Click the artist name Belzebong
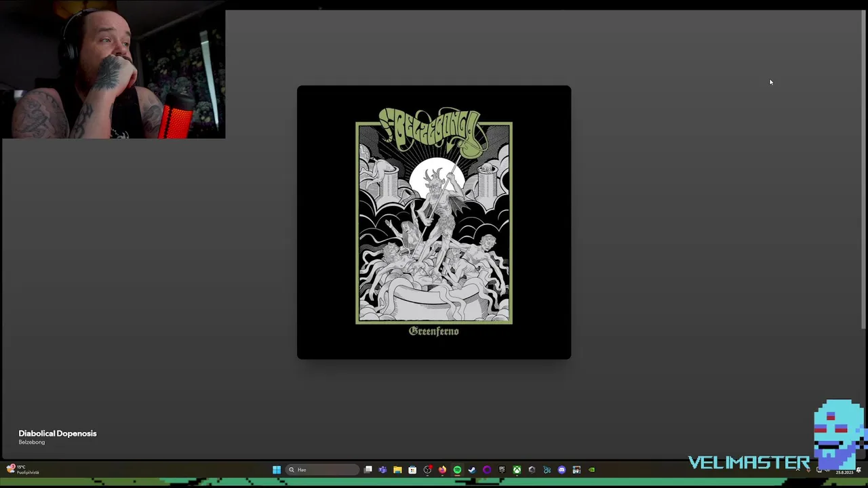Viewport: 868px width, 488px height. (32, 442)
